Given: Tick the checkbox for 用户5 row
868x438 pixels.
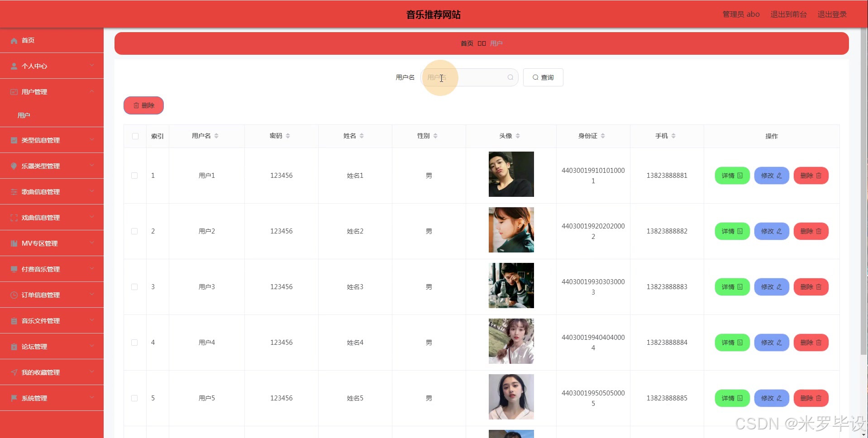Looking at the screenshot, I should point(134,398).
